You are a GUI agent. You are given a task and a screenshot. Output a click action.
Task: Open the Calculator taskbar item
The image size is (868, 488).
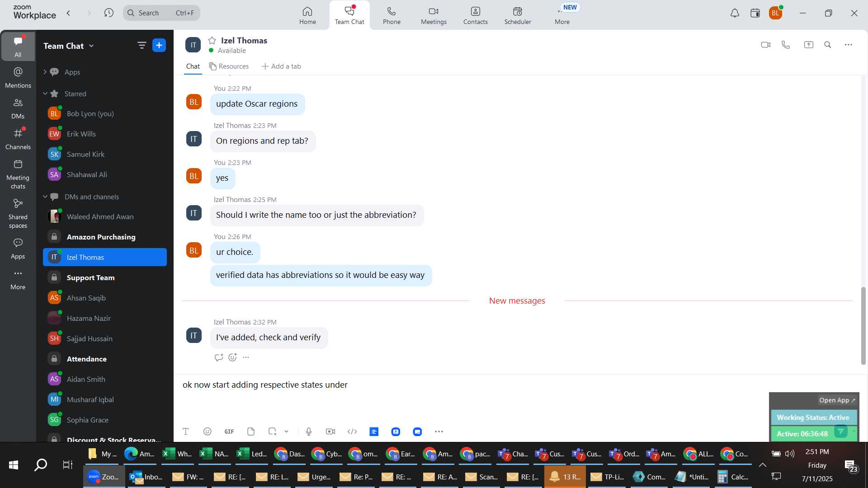pyautogui.click(x=733, y=477)
